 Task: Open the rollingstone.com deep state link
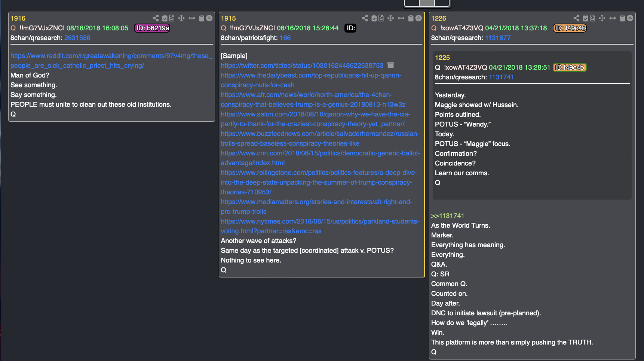point(319,182)
